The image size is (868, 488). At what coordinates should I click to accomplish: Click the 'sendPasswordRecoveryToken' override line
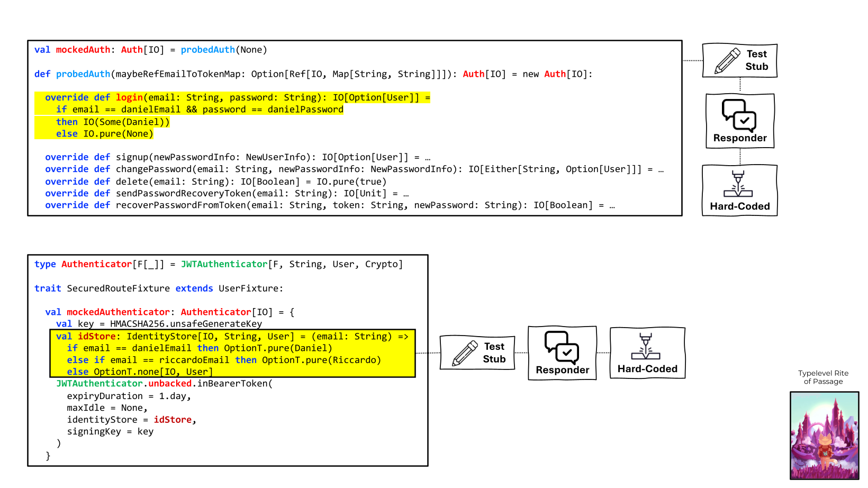(227, 194)
